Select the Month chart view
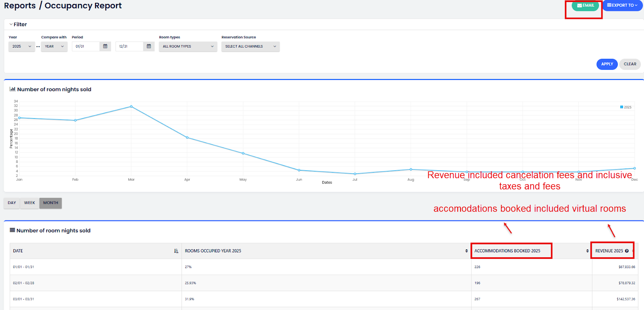 click(51, 203)
